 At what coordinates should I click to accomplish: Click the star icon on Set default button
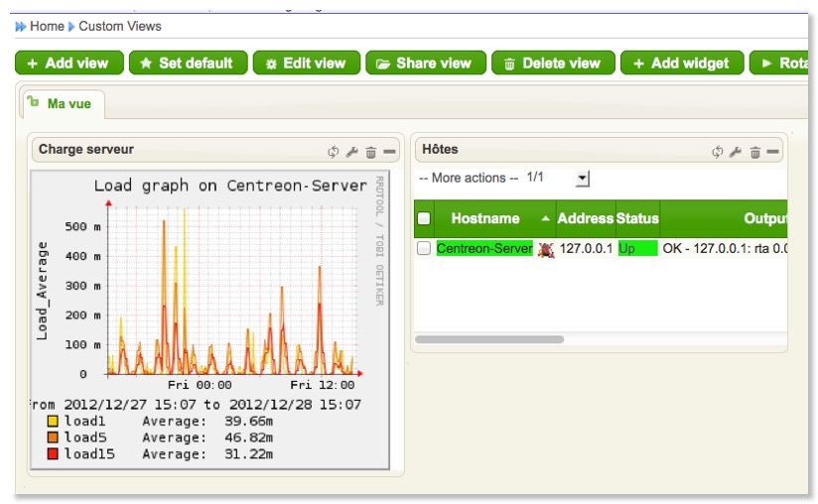point(146,63)
